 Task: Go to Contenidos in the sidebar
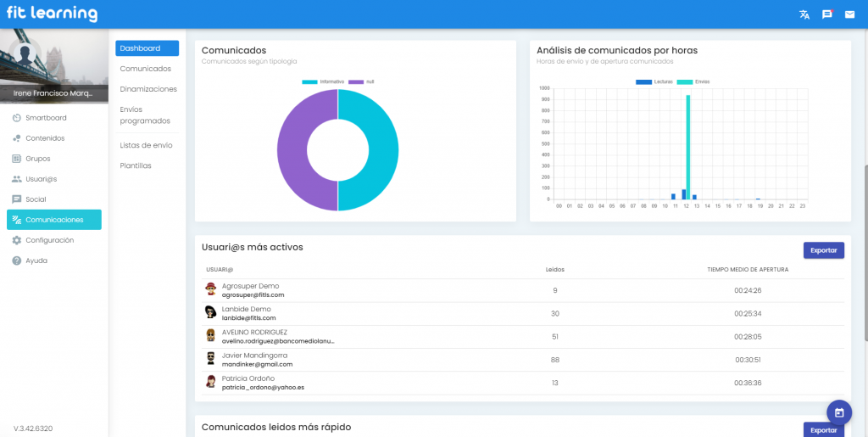[44, 138]
